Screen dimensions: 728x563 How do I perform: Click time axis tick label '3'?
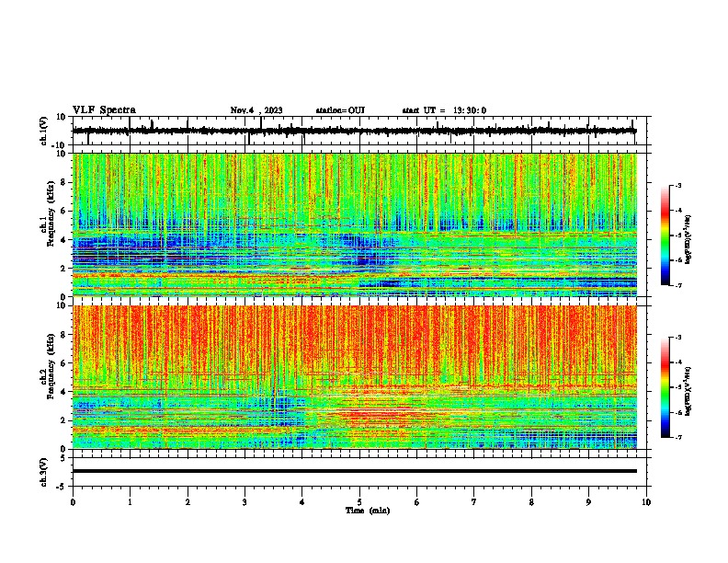tap(245, 502)
